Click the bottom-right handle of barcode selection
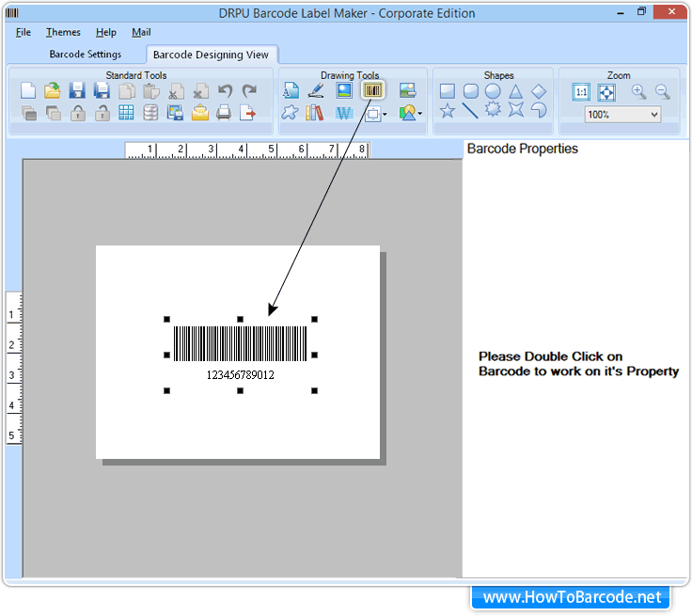This screenshot has width=692, height=616. (x=314, y=391)
